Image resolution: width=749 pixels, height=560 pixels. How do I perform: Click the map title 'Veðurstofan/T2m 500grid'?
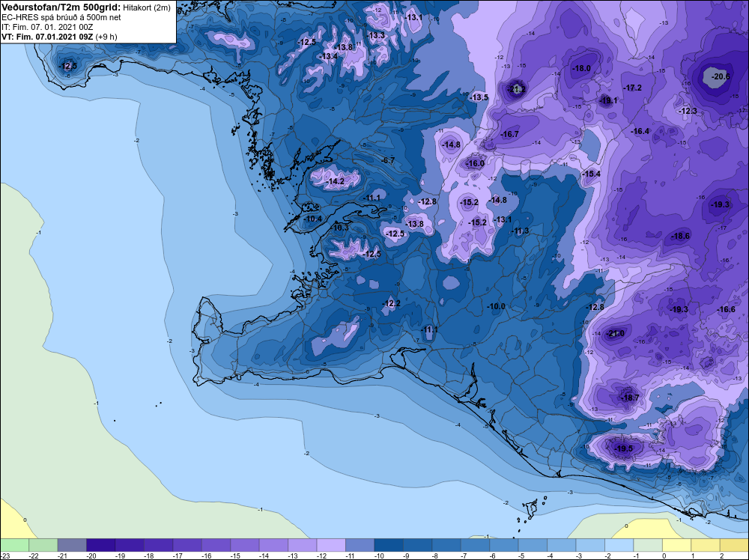point(61,7)
